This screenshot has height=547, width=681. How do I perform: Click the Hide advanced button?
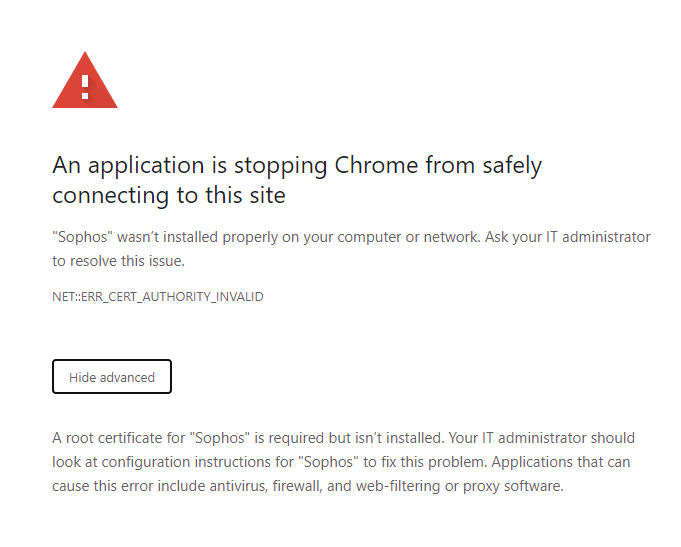tap(112, 377)
